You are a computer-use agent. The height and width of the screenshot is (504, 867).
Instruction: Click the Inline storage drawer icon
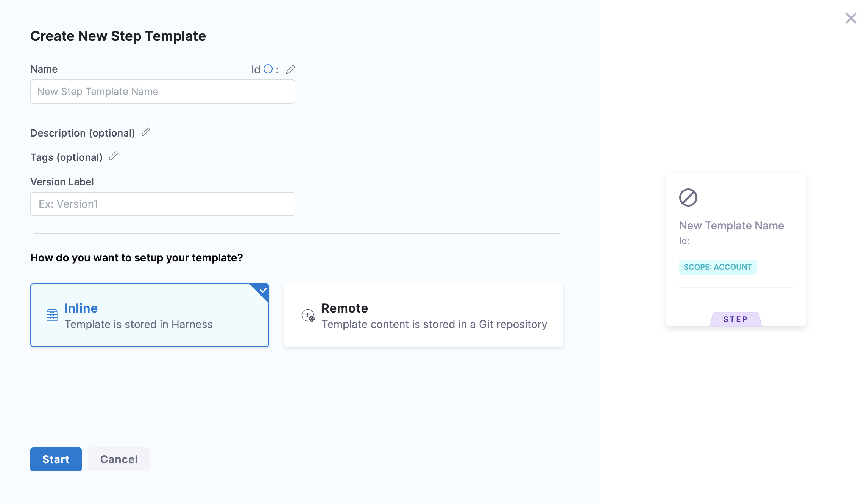(52, 315)
